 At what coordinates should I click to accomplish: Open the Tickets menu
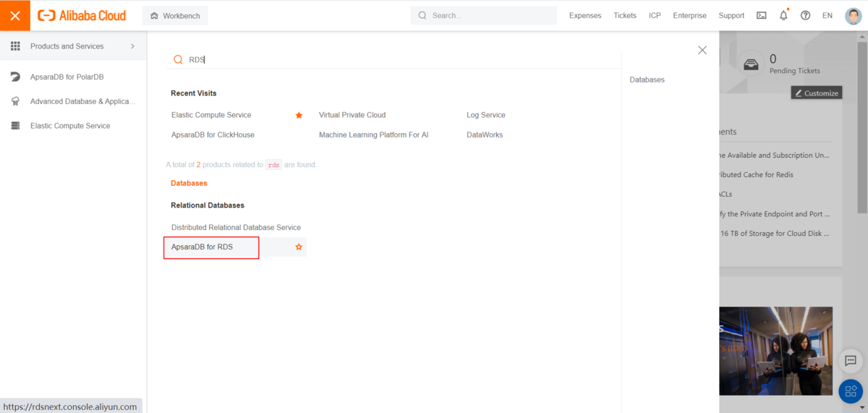(625, 15)
